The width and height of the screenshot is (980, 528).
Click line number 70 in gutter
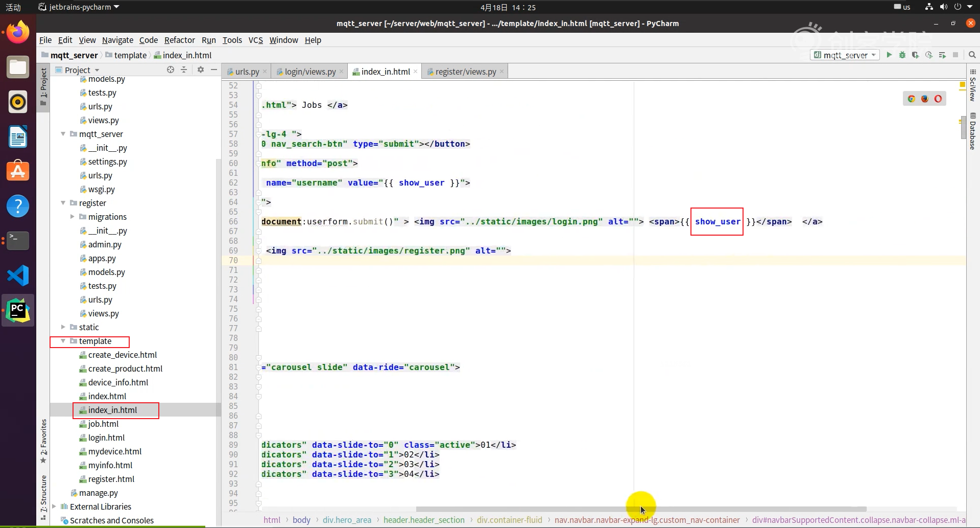233,260
